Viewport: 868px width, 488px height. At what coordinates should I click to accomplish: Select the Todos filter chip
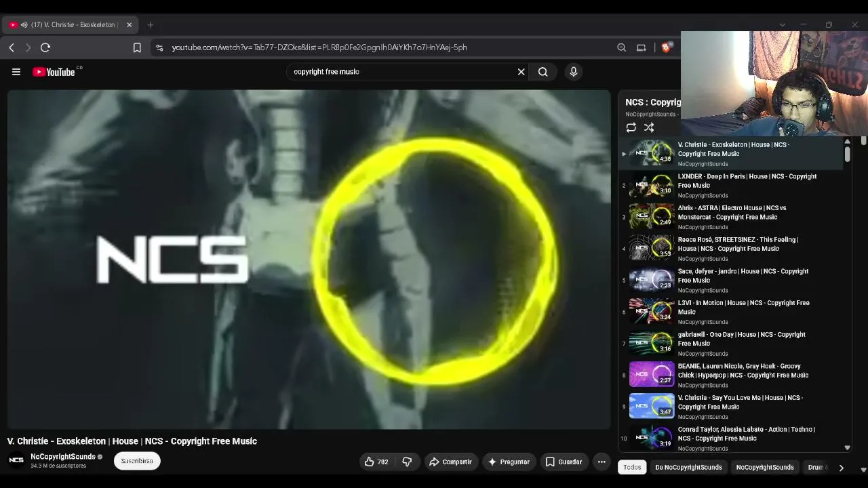[632, 467]
